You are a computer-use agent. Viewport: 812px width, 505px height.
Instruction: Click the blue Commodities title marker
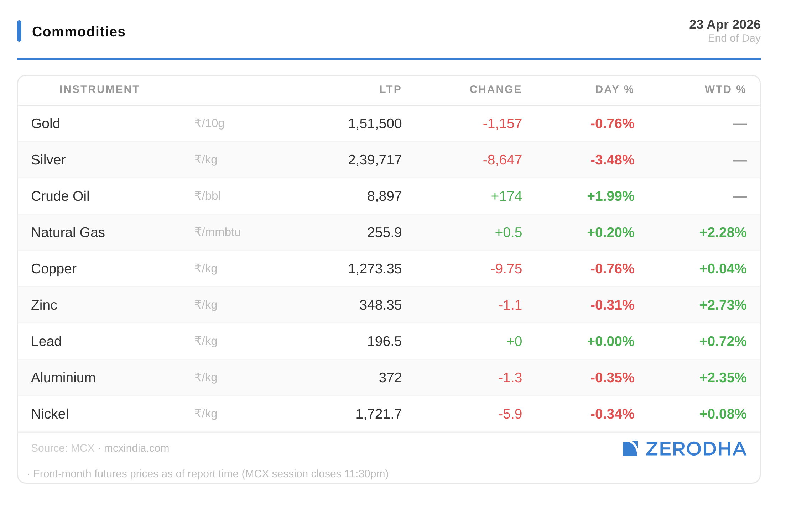[x=19, y=31]
